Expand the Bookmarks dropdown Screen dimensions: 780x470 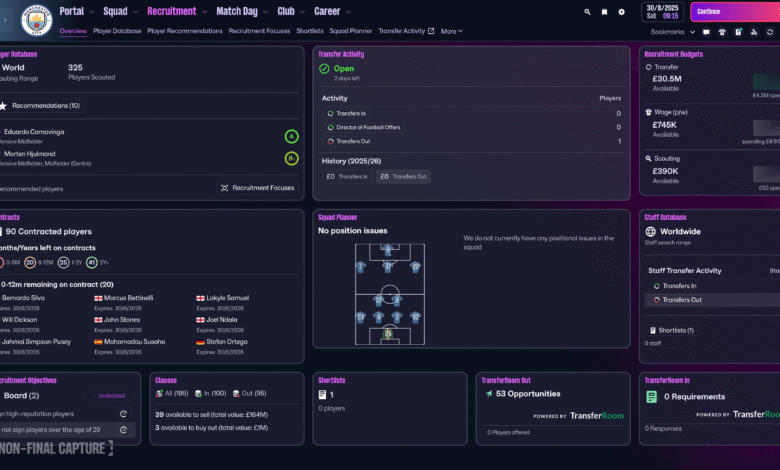tap(672, 31)
